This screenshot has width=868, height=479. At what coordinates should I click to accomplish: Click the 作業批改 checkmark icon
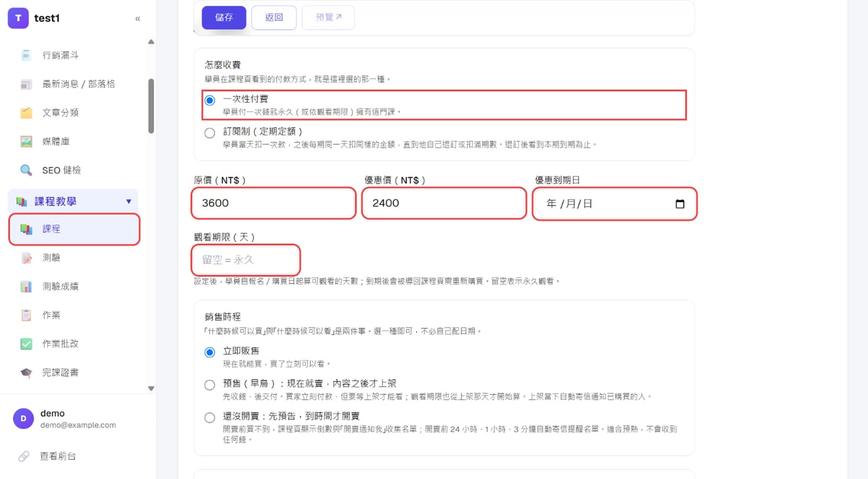(x=26, y=344)
